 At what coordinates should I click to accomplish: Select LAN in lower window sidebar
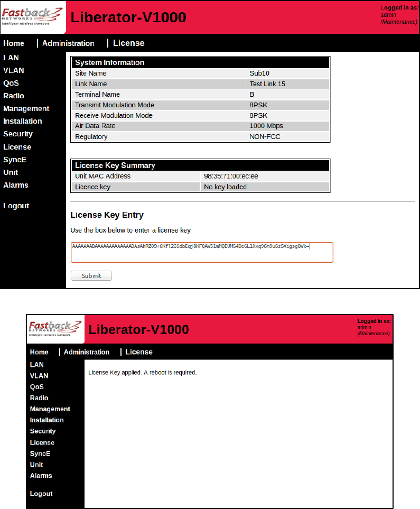[36, 365]
